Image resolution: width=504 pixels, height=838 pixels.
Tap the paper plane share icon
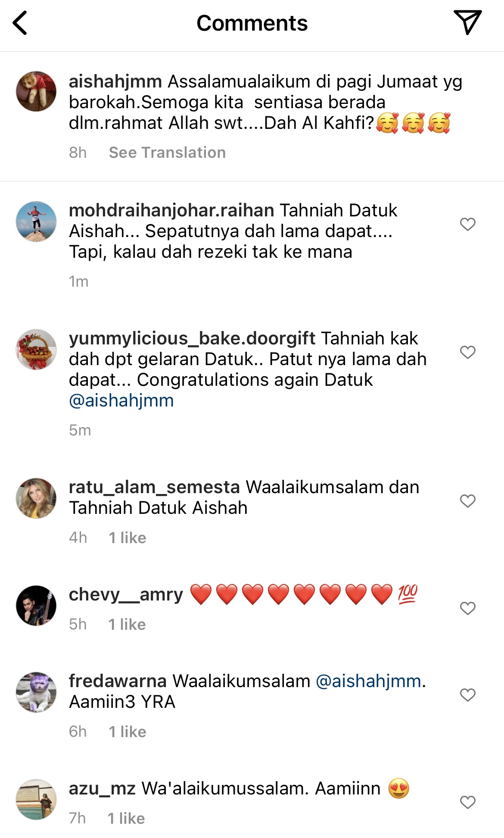[x=467, y=22]
